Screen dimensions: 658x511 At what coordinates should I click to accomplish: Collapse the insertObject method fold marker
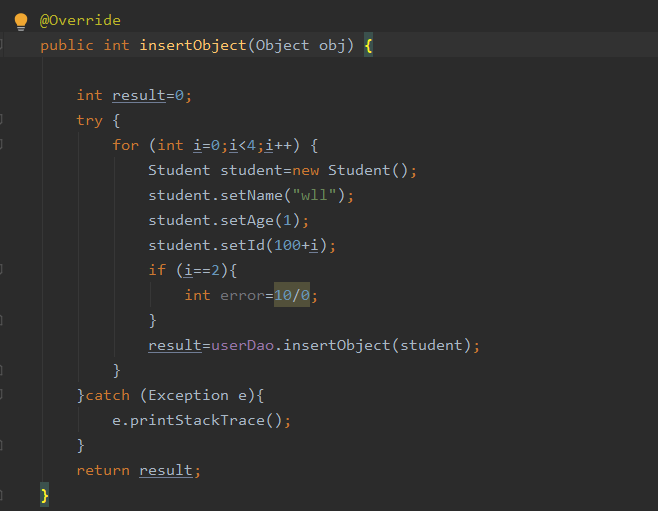(1, 44)
